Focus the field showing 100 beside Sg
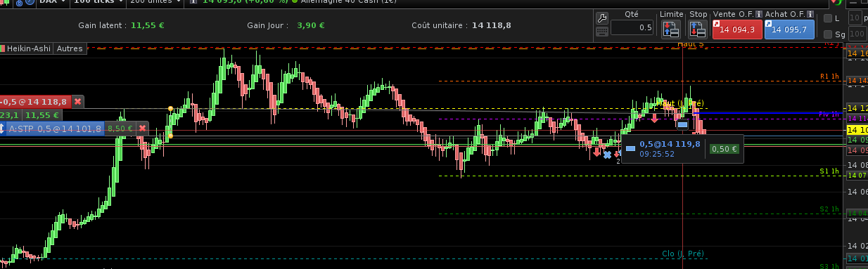Viewport: 868px width, 269px height. [857, 34]
